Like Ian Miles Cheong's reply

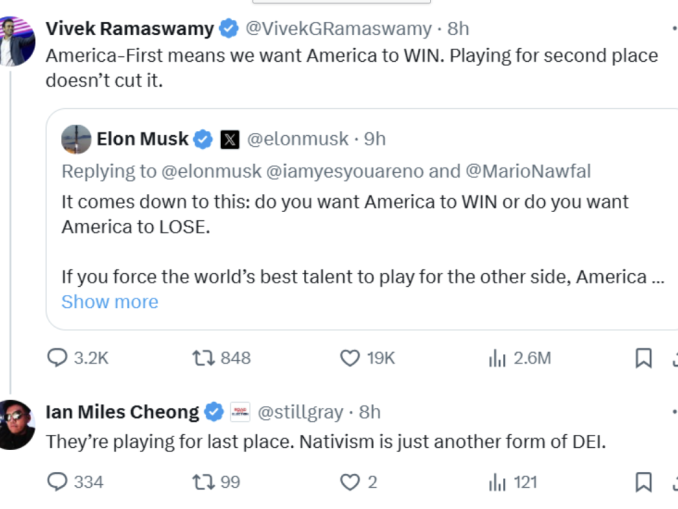click(x=350, y=482)
